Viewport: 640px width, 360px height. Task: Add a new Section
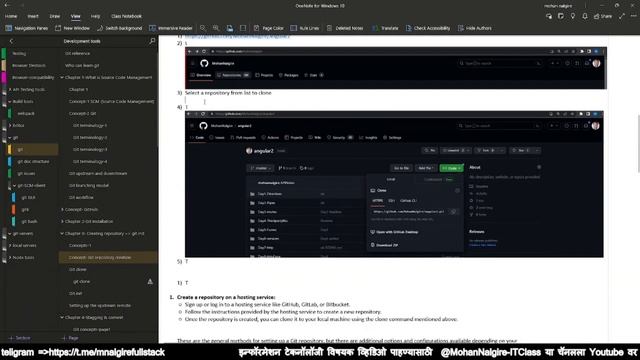[x=20, y=338]
